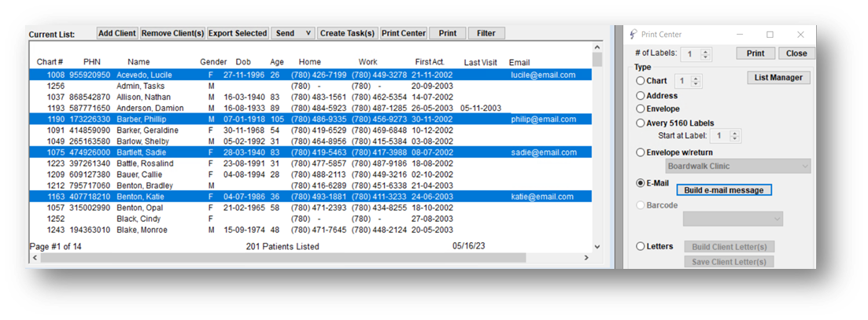Select the Bartlett, Sadie row
Screen dimensions: 868x320
point(310,152)
